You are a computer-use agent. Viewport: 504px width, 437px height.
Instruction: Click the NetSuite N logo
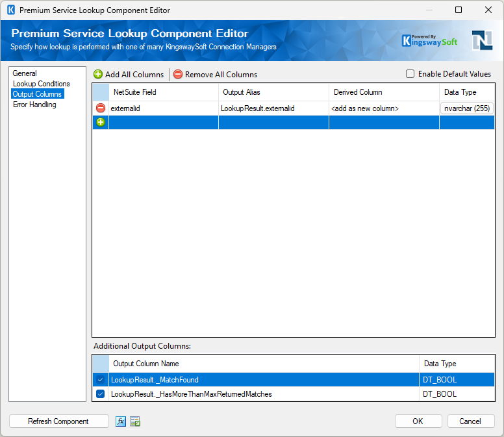482,40
